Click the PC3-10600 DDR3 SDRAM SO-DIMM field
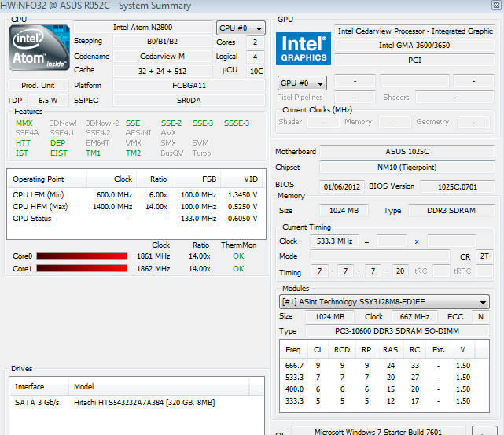Image resolution: width=504 pixels, height=435 pixels. (397, 331)
